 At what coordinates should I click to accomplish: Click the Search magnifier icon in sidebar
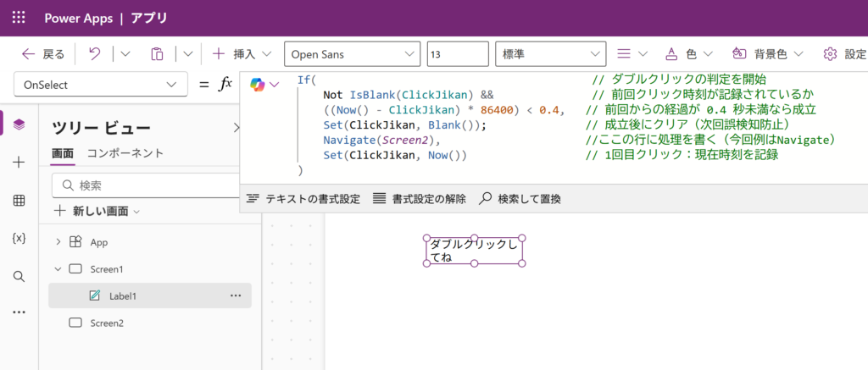[19, 276]
